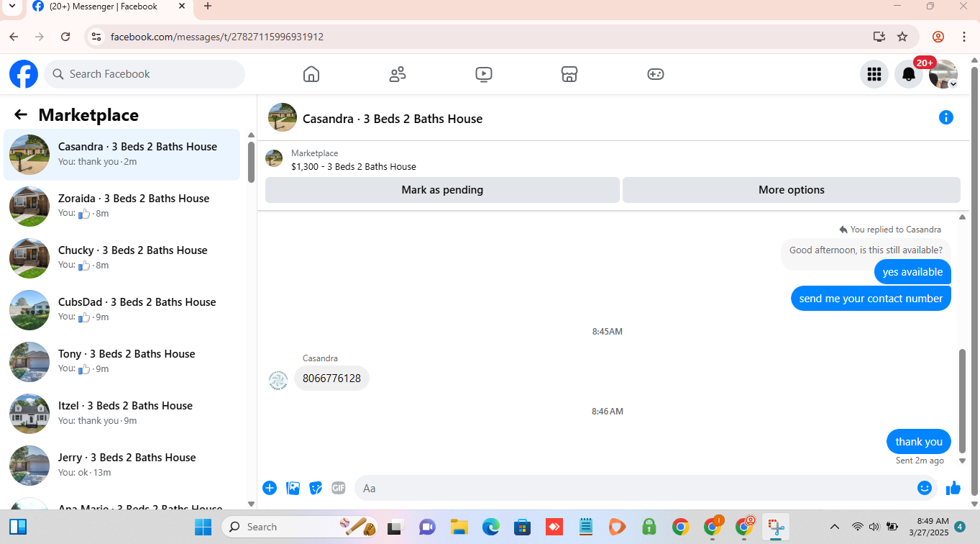
Task: Open conversation information icon
Action: (x=946, y=117)
